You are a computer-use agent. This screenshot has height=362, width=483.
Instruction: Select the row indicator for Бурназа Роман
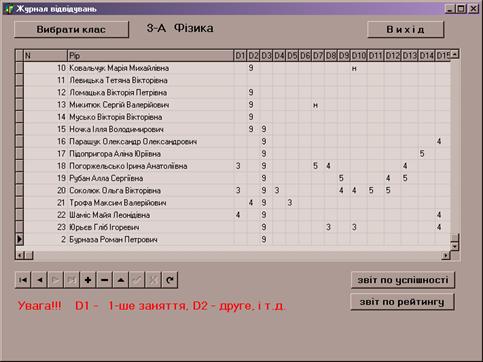click(x=20, y=239)
